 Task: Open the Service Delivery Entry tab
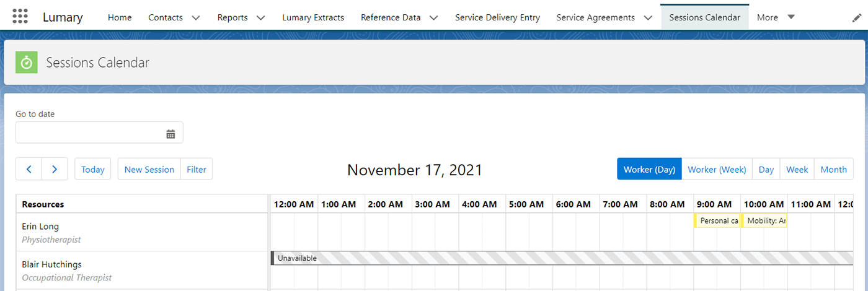(x=497, y=17)
